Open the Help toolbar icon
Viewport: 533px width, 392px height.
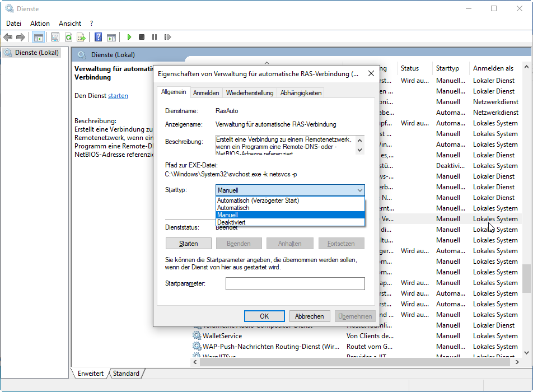click(98, 37)
